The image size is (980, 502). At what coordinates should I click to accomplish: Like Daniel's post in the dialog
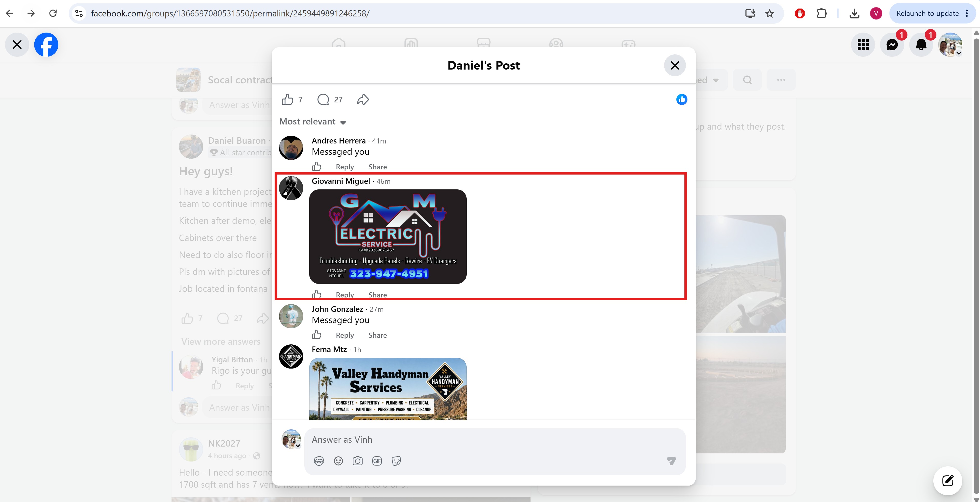[x=287, y=99]
